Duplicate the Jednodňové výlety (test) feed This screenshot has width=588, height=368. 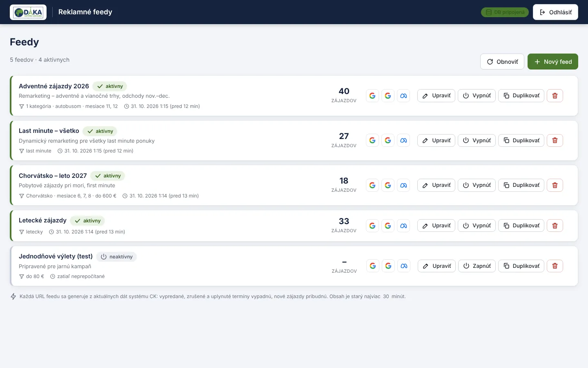point(521,266)
